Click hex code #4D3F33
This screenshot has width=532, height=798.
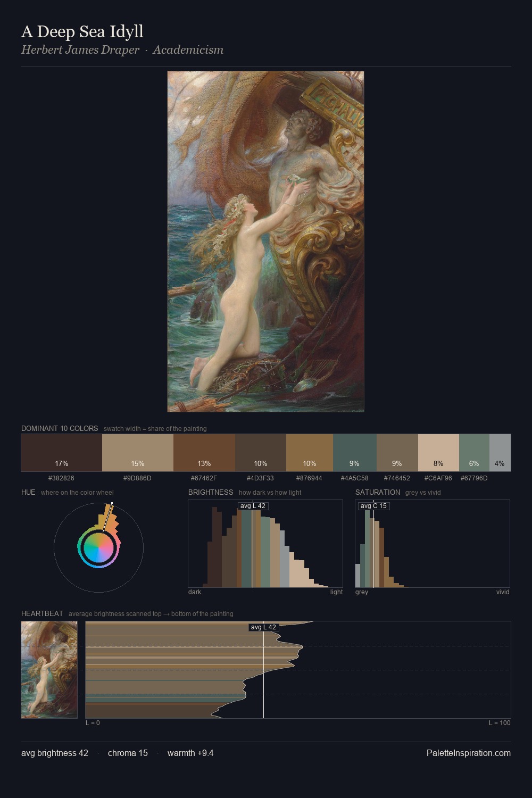(260, 478)
